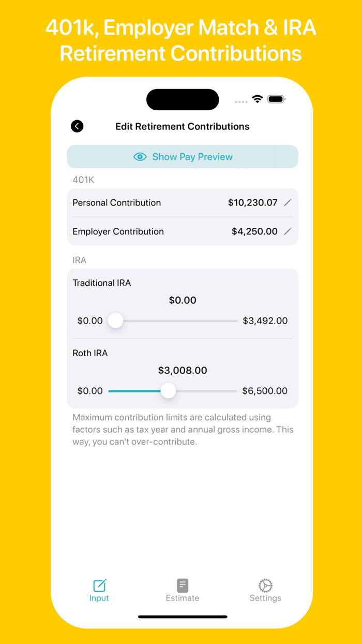Tap the home indicator bar
362x644 pixels.
click(182, 617)
